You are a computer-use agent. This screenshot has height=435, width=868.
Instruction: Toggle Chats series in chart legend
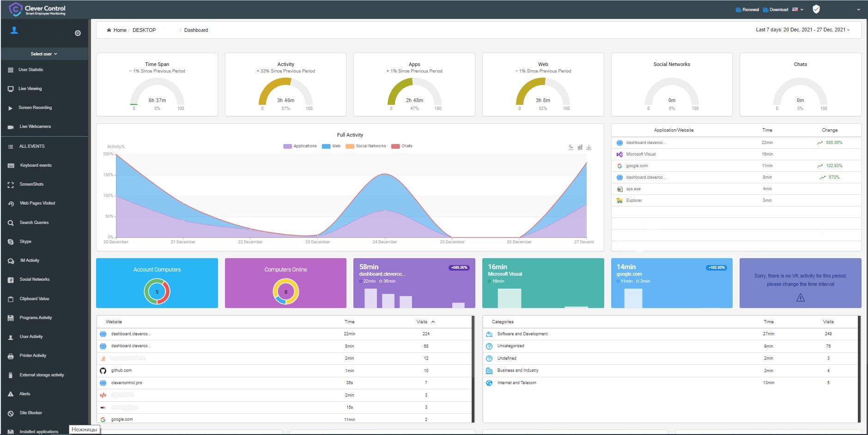click(x=402, y=146)
